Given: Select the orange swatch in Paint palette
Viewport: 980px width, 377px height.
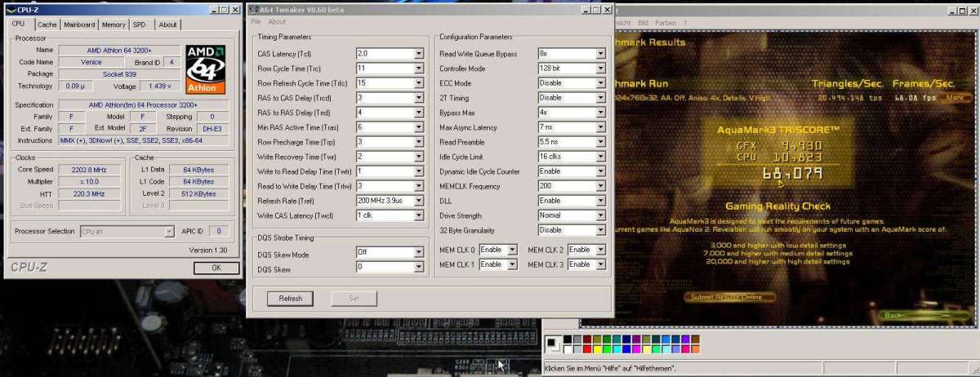Looking at the screenshot, I should [x=696, y=349].
